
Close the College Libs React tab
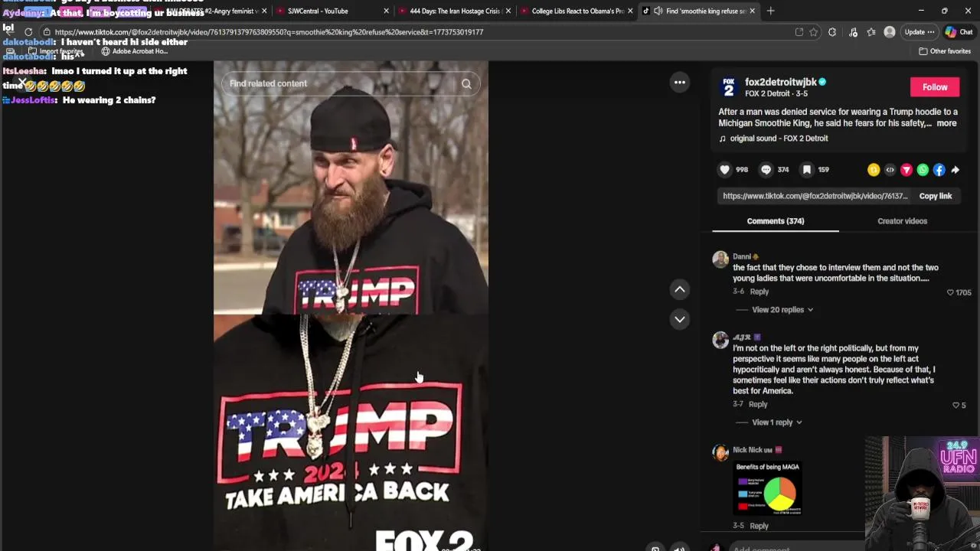point(630,11)
